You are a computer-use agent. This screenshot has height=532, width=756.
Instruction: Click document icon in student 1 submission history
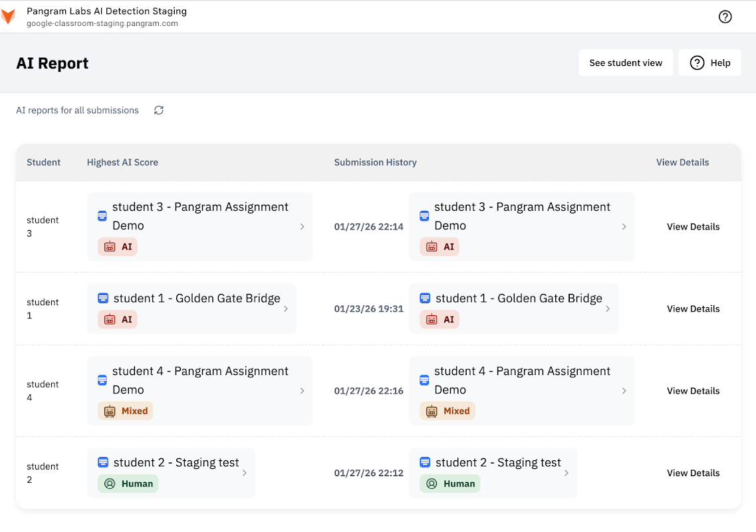pos(425,299)
